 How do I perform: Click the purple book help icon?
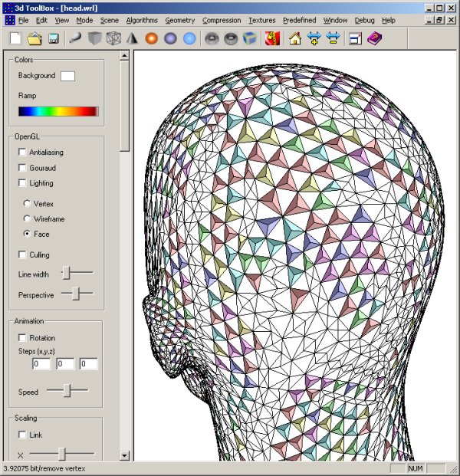[373, 38]
